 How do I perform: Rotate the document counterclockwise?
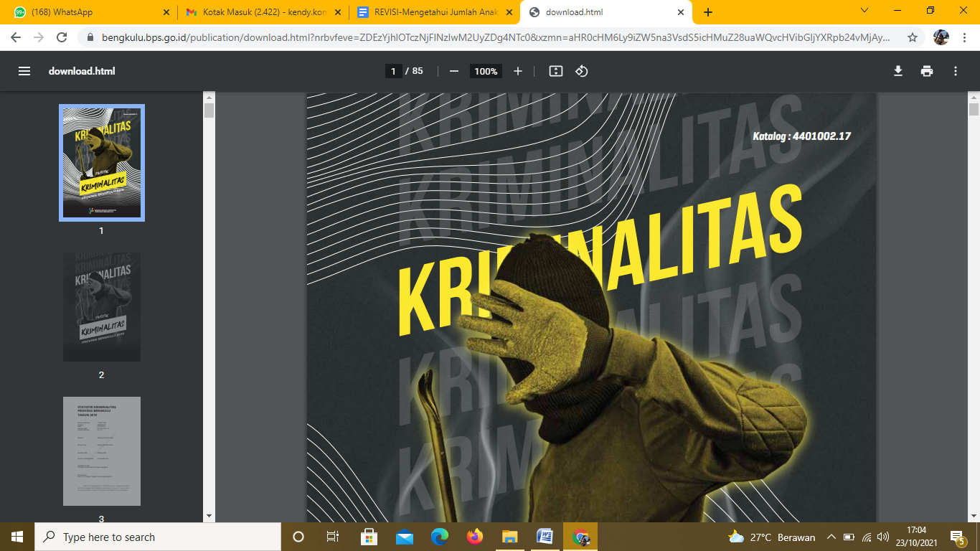[x=582, y=71]
